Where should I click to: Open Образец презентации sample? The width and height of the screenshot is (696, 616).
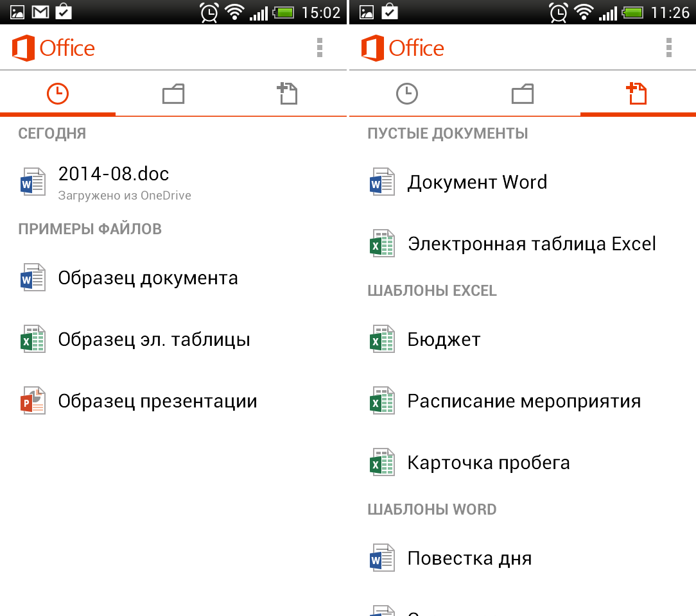click(x=173, y=401)
